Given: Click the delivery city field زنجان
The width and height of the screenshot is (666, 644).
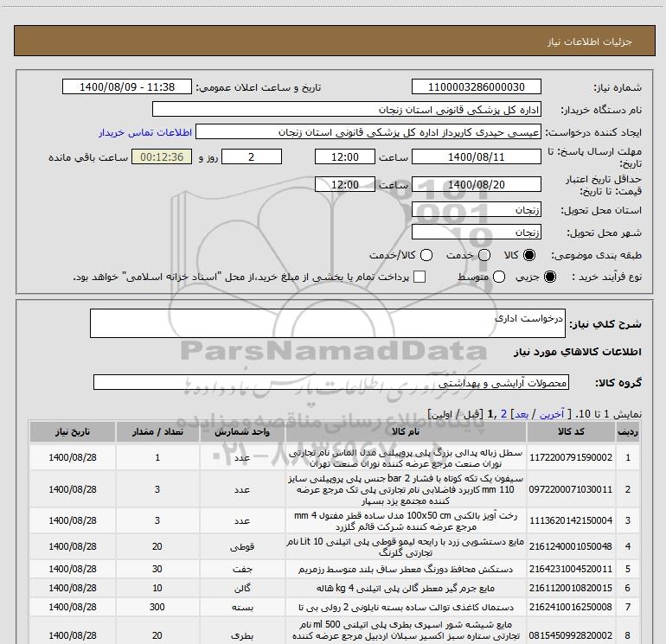Looking at the screenshot, I should (476, 233).
